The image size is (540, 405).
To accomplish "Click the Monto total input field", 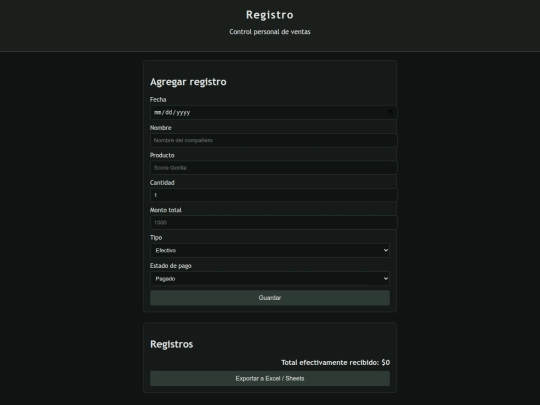I will (x=273, y=222).
